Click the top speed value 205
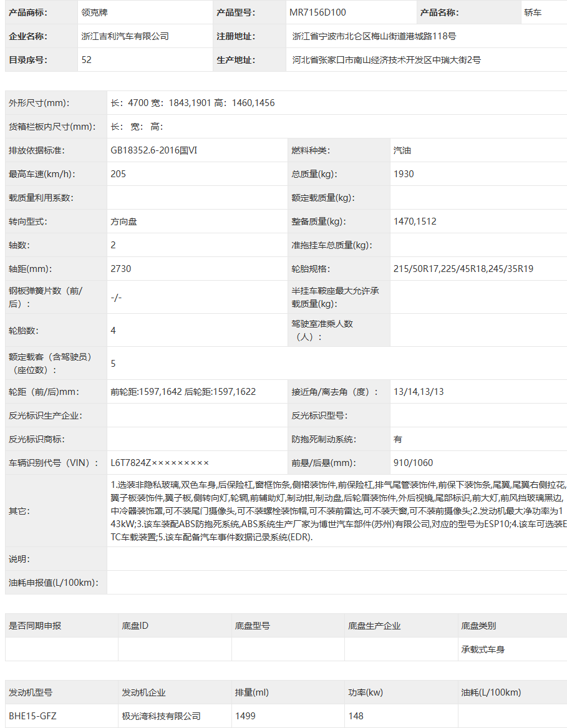The height and width of the screenshot is (728, 567). coord(118,174)
